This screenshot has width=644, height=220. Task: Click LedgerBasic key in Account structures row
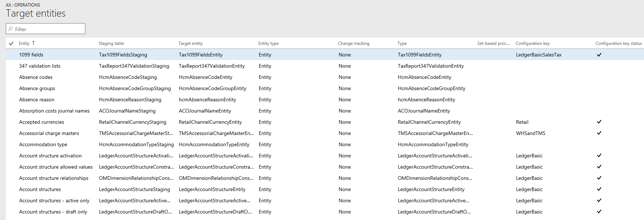(x=529, y=189)
